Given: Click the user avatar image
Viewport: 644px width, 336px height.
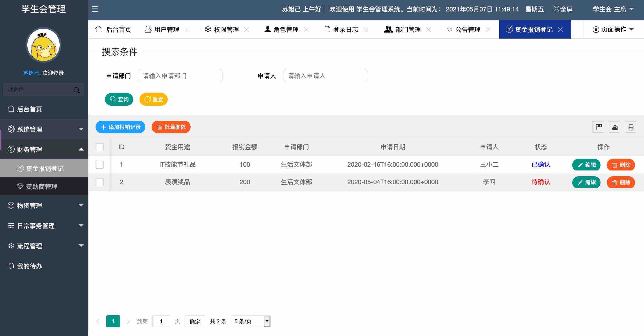Looking at the screenshot, I should pos(44,45).
